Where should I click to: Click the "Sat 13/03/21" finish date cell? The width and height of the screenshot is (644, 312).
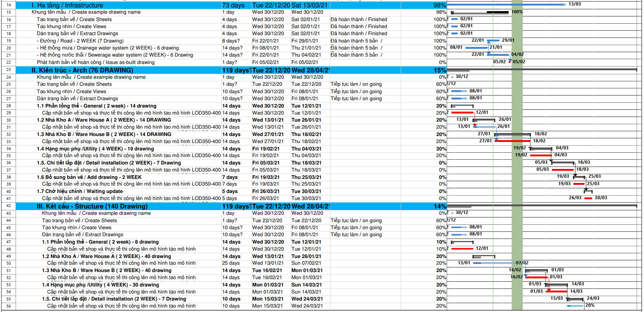[309, 5]
